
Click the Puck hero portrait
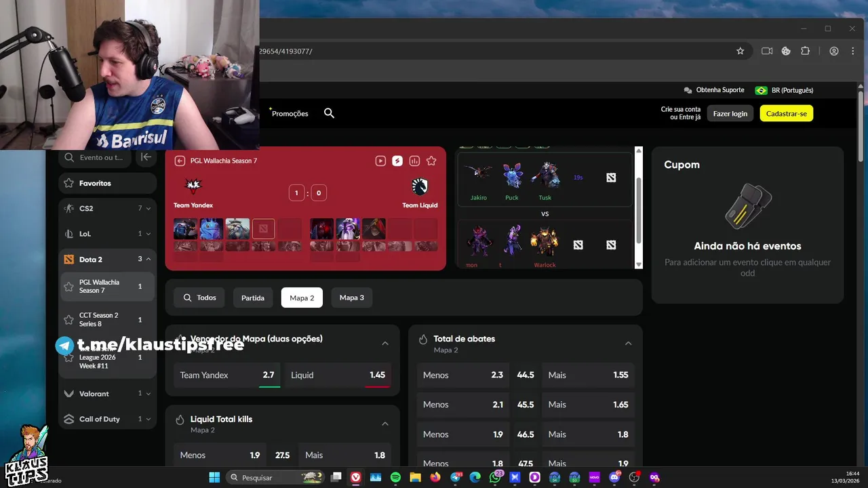pos(513,176)
